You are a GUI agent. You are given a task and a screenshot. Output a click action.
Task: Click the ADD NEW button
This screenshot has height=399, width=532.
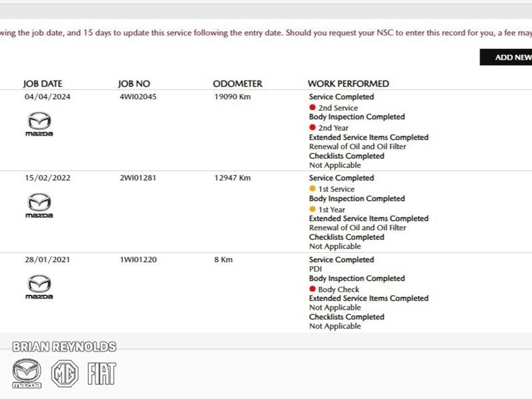point(508,57)
